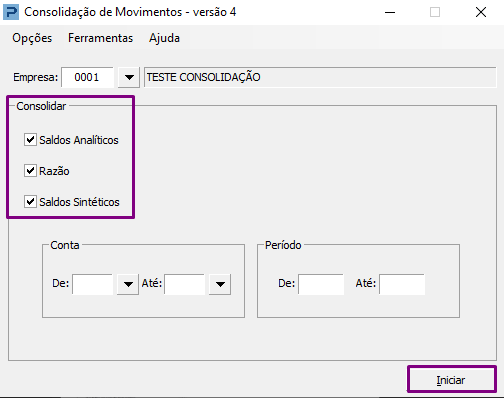Image resolution: width=504 pixels, height=398 pixels.
Task: Close the Consolidação de Movimentos window
Action: pyautogui.click(x=481, y=12)
